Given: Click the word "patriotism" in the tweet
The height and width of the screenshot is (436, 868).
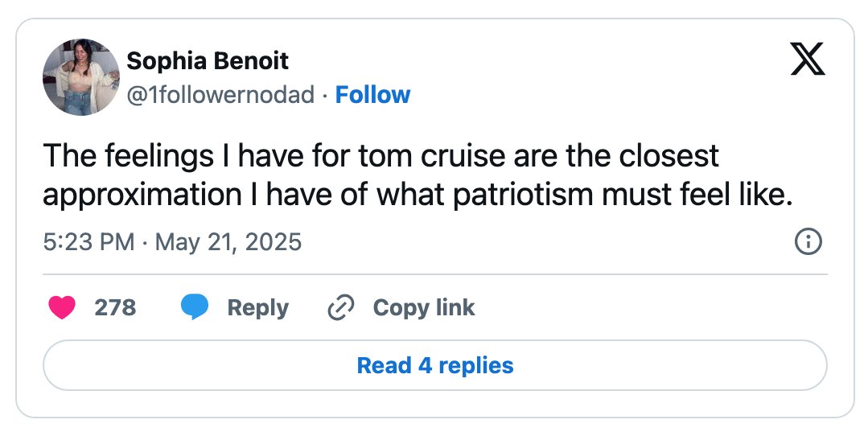Looking at the screenshot, I should tap(523, 195).
